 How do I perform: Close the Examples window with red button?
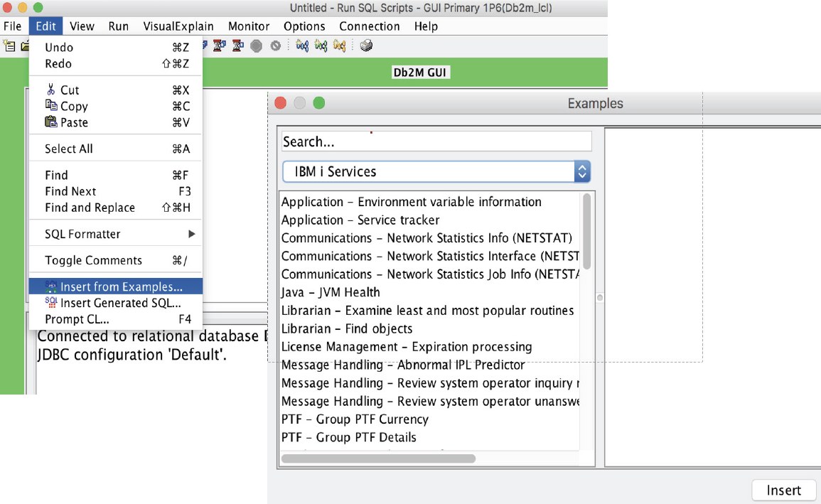click(280, 103)
